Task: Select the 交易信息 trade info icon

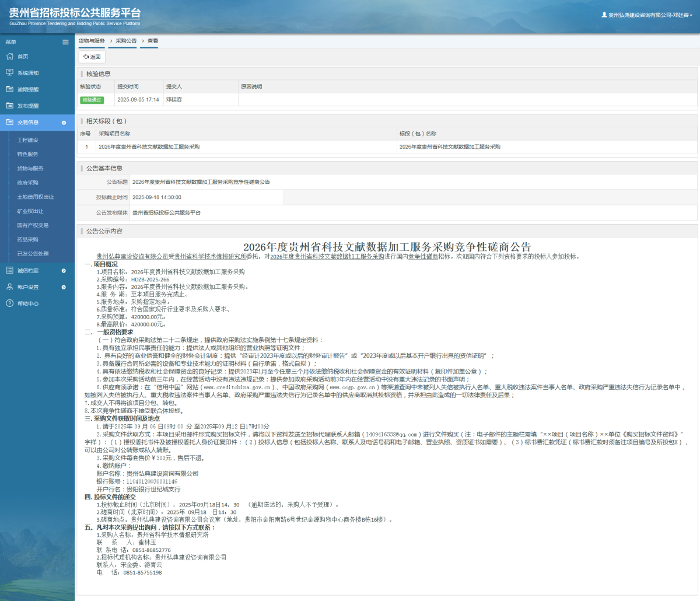Action: coord(9,122)
